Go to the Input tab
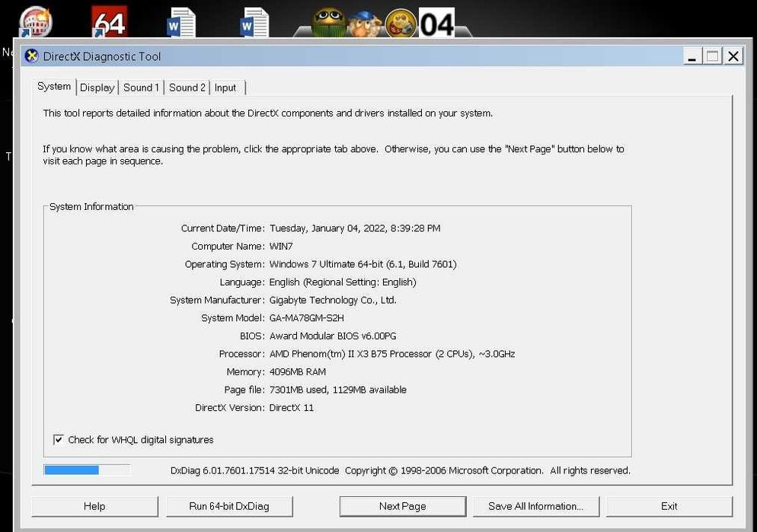The width and height of the screenshot is (757, 532). point(225,88)
